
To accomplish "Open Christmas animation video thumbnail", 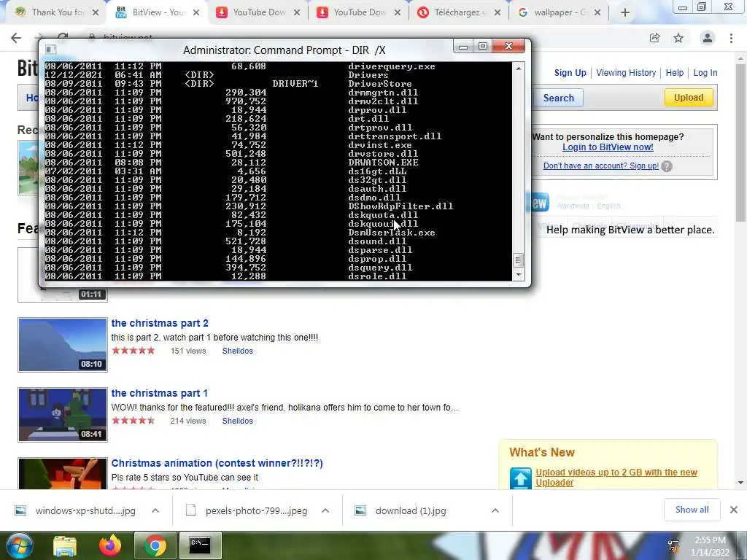I will point(63,474).
